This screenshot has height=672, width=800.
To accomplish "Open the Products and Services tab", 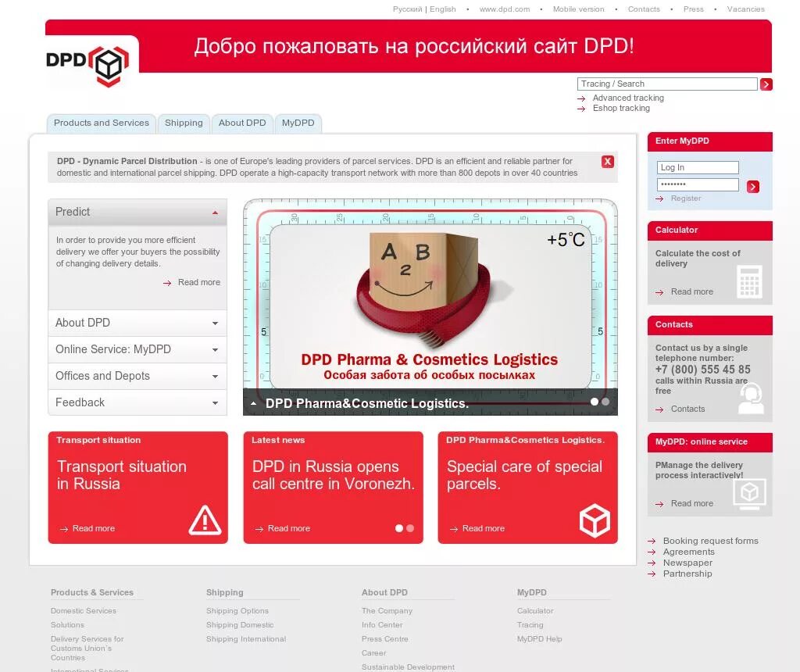I will (102, 123).
